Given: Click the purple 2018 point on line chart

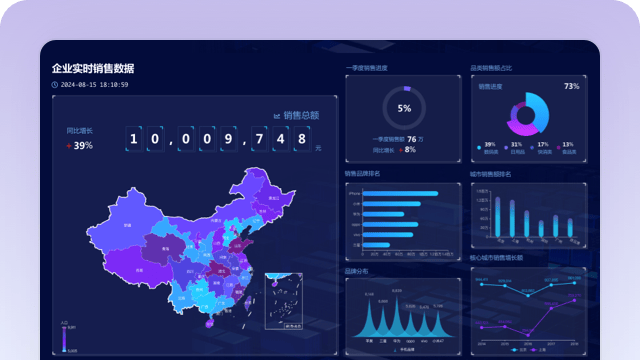Looking at the screenshot, I should (574, 300).
